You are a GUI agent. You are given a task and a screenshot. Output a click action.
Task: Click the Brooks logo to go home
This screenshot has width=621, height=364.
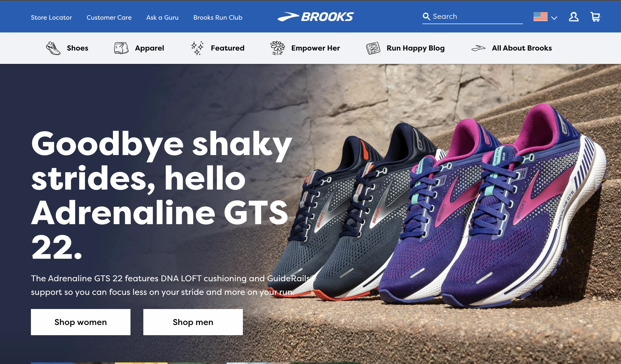point(315,17)
